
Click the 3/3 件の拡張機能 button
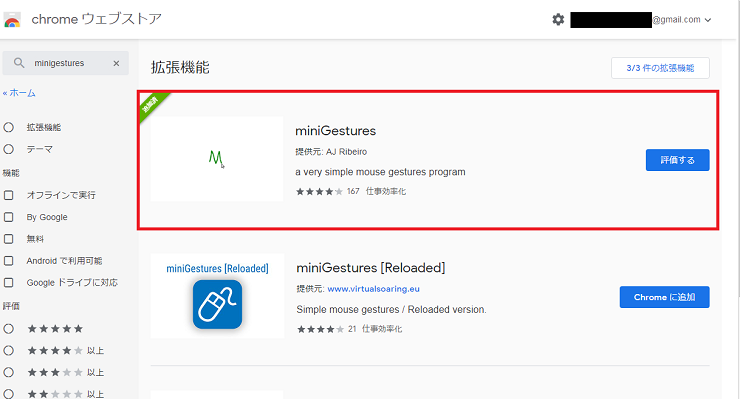[x=660, y=68]
